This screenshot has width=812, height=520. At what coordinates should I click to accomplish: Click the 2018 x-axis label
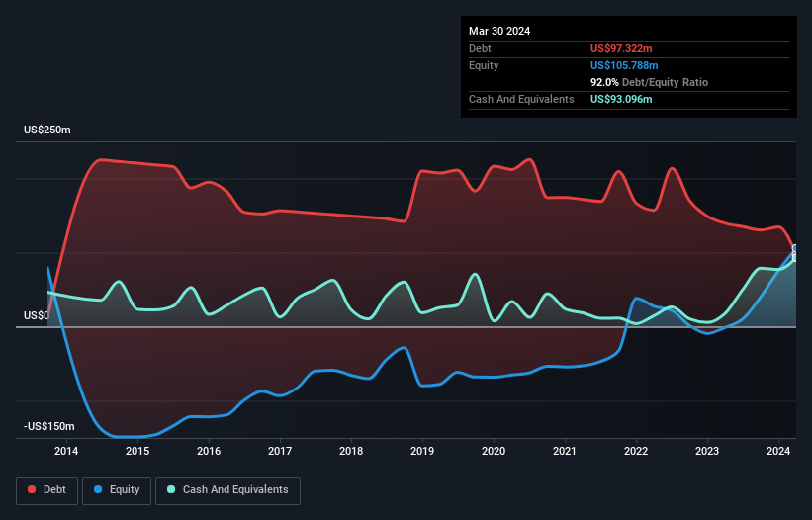tap(351, 451)
